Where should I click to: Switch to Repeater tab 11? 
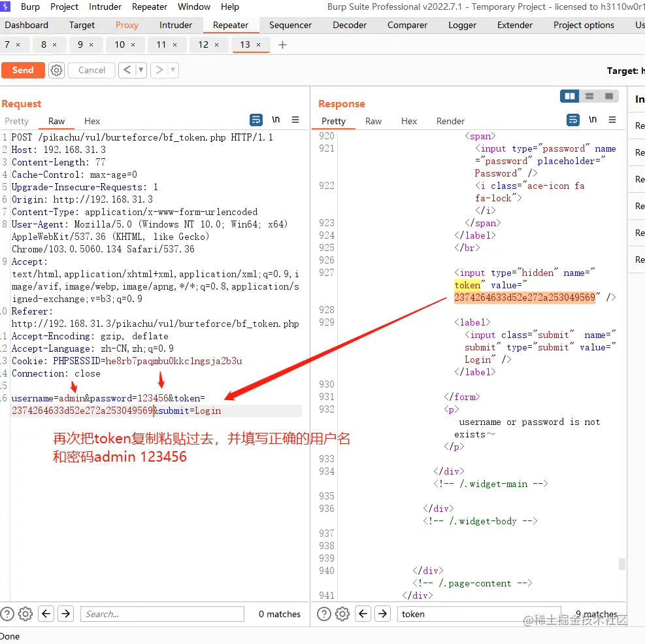[x=161, y=45]
